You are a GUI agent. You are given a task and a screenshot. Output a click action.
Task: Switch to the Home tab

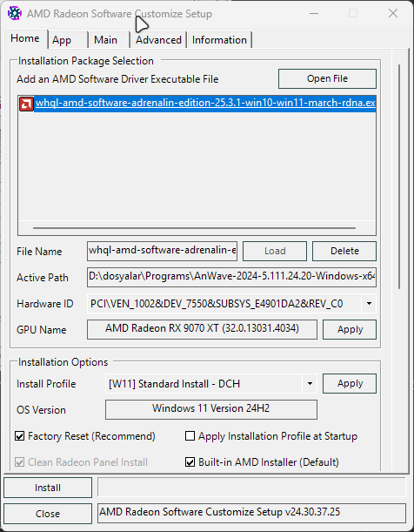coord(25,38)
